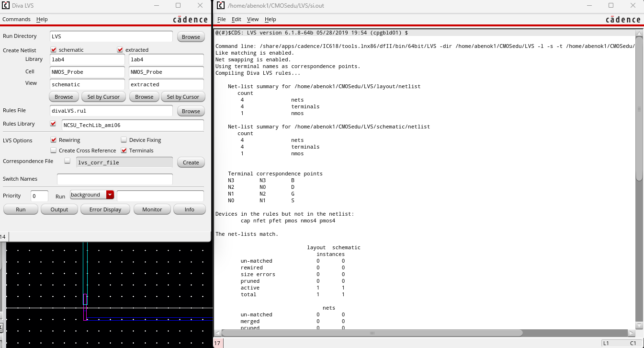
Task: Click the schematic View input field
Action: tap(87, 84)
